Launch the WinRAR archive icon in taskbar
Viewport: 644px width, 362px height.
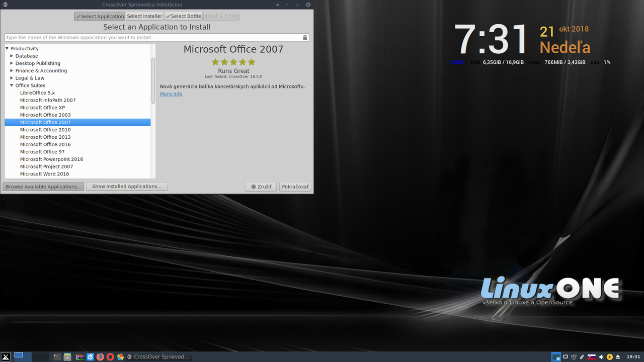(80, 357)
